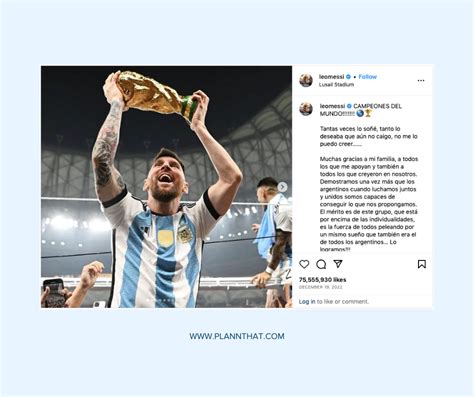Follow the leomessi account
Viewport: 474px width, 397px height.
coord(368,77)
